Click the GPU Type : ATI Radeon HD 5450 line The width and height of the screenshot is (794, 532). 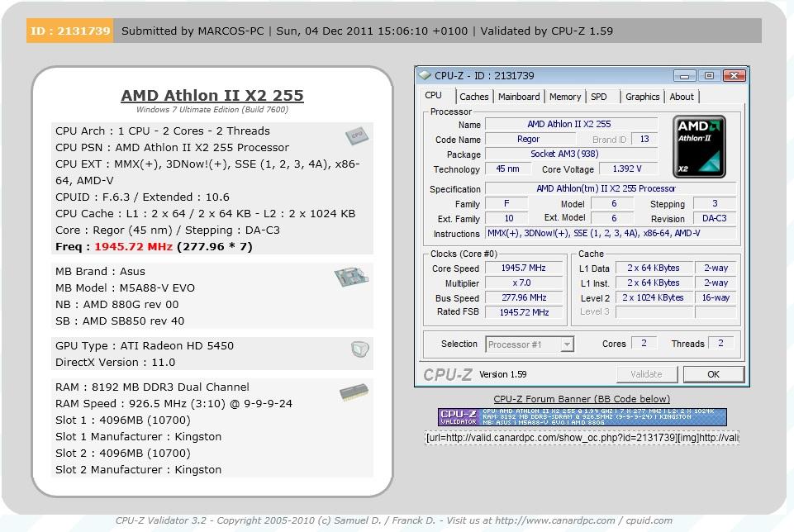point(145,346)
